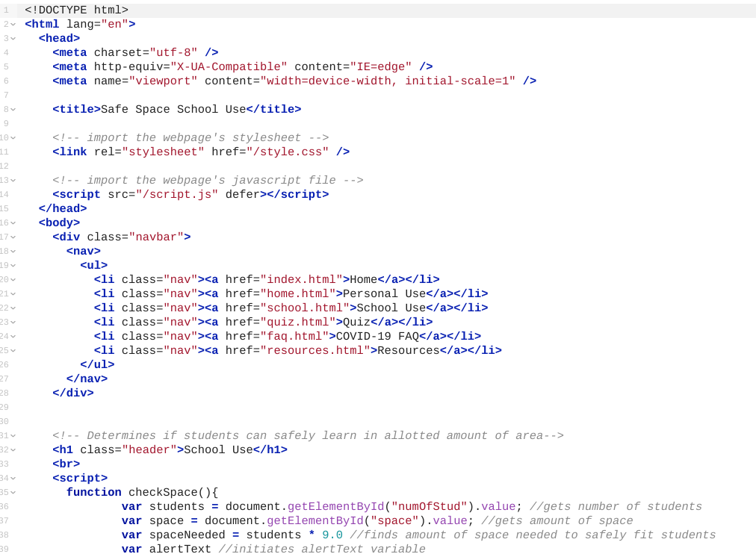Click the "viewport" name value
Viewport: 756px width, 554px height.
pos(163,81)
